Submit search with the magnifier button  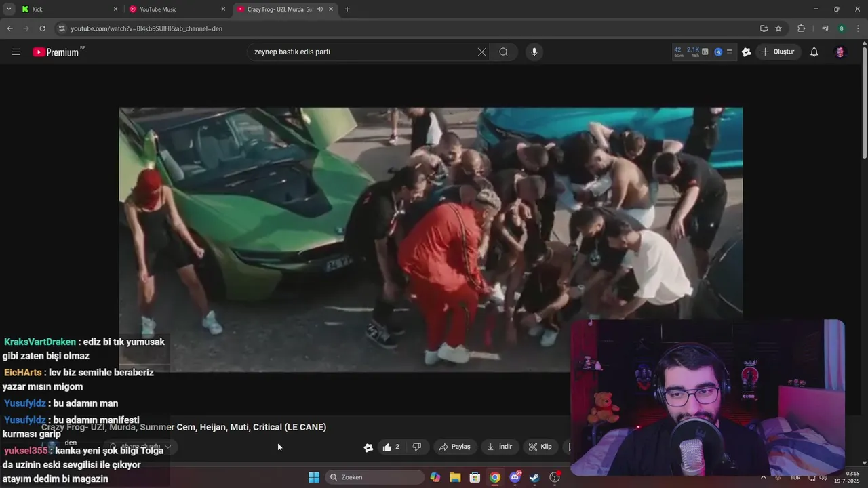click(503, 52)
